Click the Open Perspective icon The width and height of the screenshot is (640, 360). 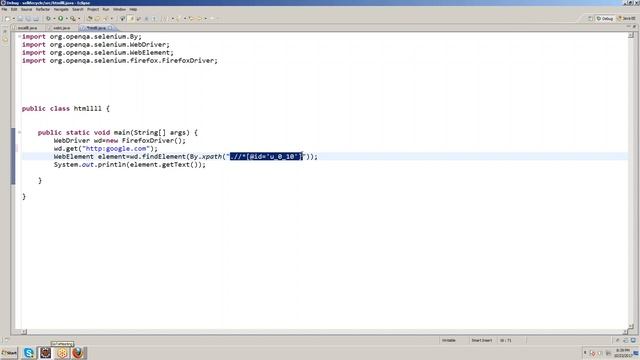click(x=590, y=18)
